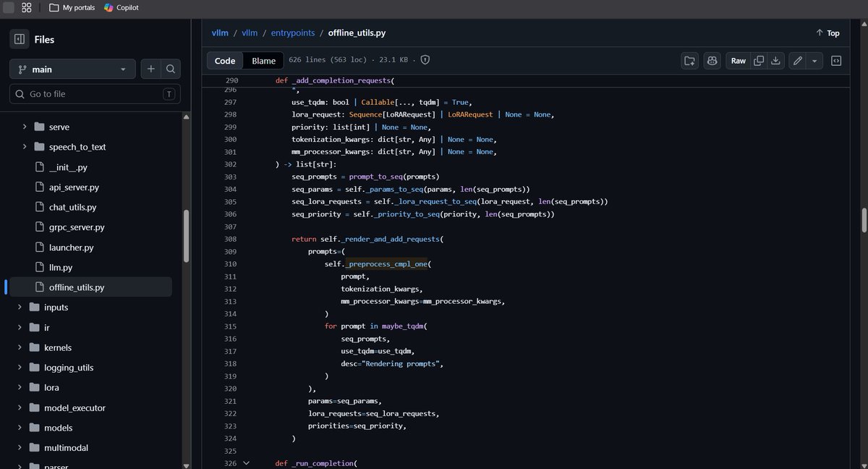Download the raw file

pos(775,61)
